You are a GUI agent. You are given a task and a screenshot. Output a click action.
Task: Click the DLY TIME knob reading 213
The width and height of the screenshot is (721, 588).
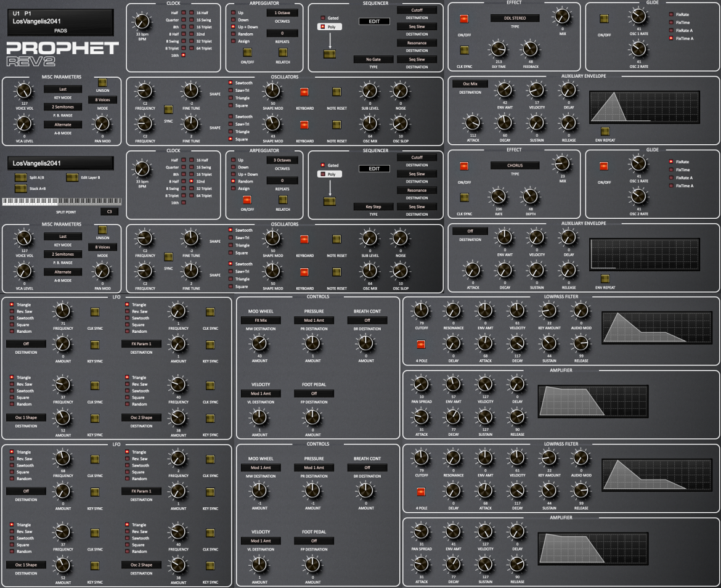pos(499,49)
